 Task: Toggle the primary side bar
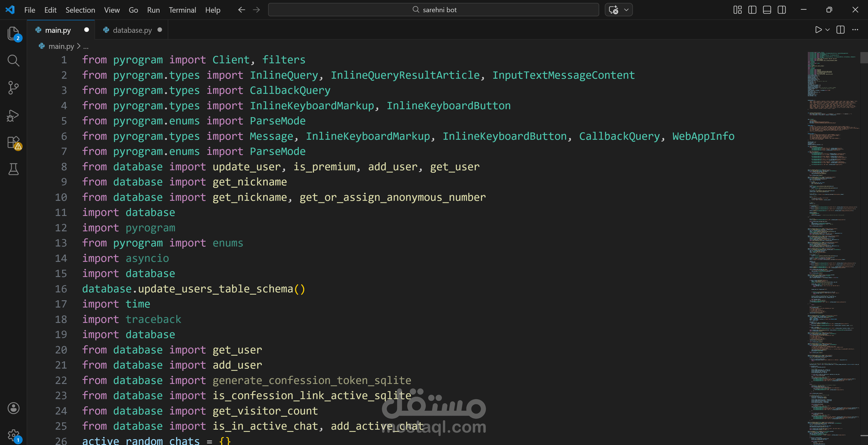click(x=752, y=10)
